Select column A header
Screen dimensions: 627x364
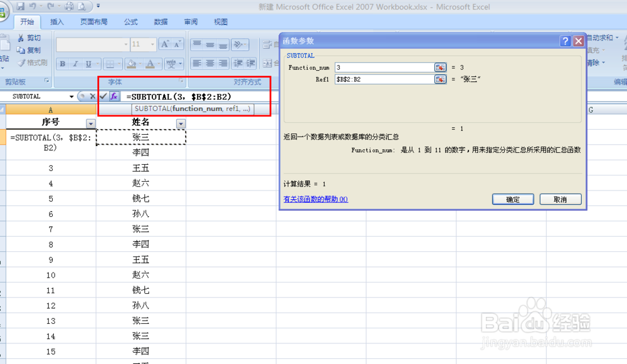(50, 110)
